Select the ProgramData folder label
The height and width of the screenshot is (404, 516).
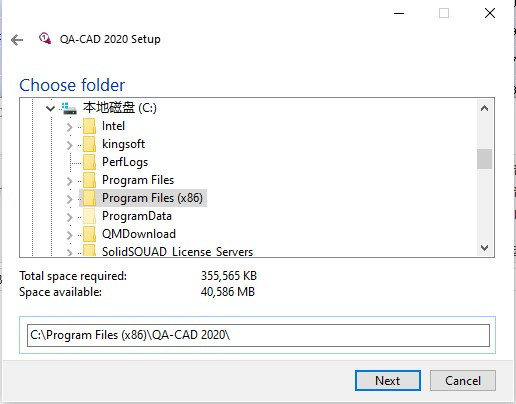(137, 216)
